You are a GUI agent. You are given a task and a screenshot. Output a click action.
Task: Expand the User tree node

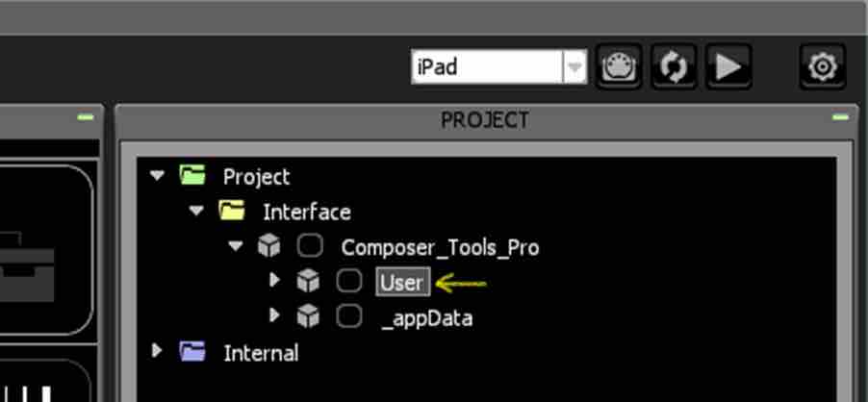pos(274,281)
